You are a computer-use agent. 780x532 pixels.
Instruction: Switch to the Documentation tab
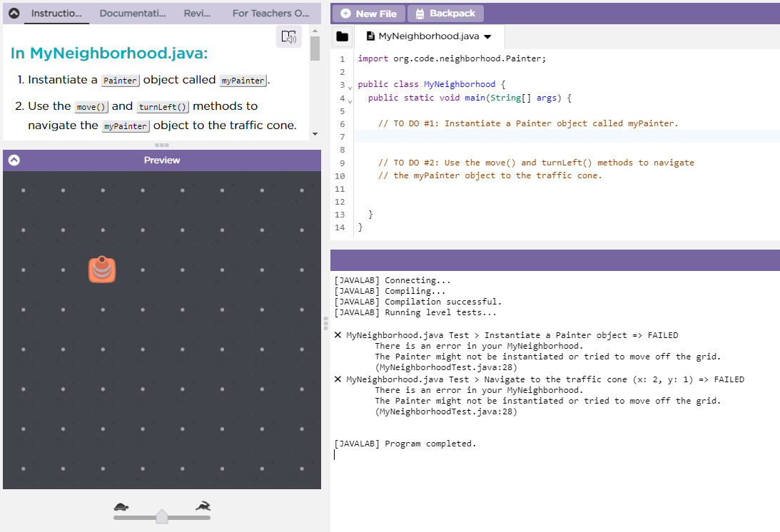click(133, 14)
